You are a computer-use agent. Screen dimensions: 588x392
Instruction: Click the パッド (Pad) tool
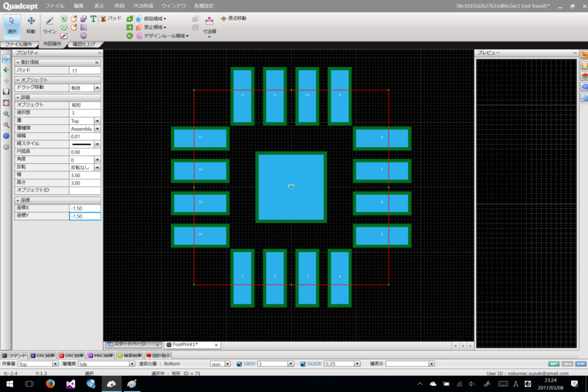pos(111,18)
